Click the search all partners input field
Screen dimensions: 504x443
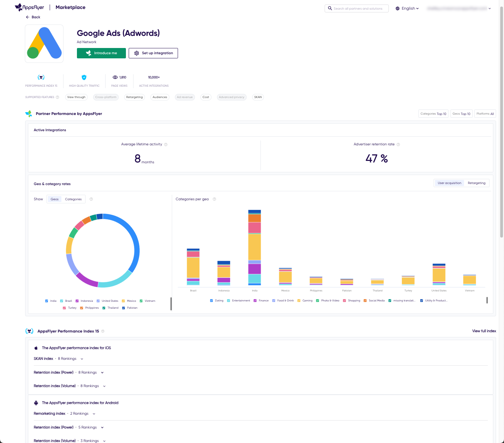point(357,8)
